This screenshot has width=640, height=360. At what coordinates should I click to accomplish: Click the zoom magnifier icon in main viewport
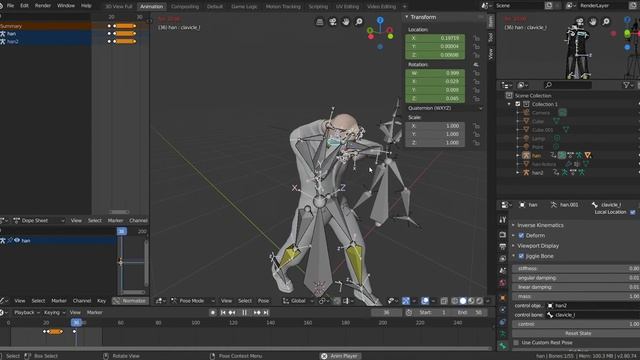tap(358, 22)
